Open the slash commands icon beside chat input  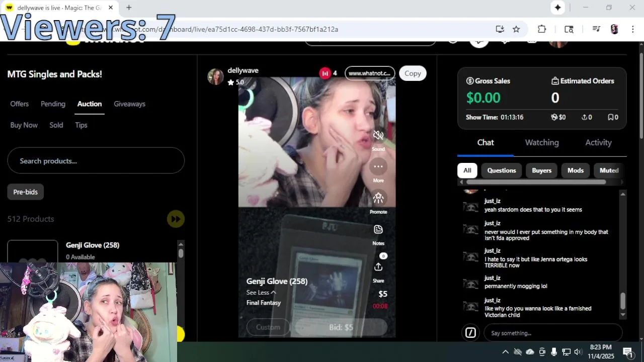(x=470, y=333)
